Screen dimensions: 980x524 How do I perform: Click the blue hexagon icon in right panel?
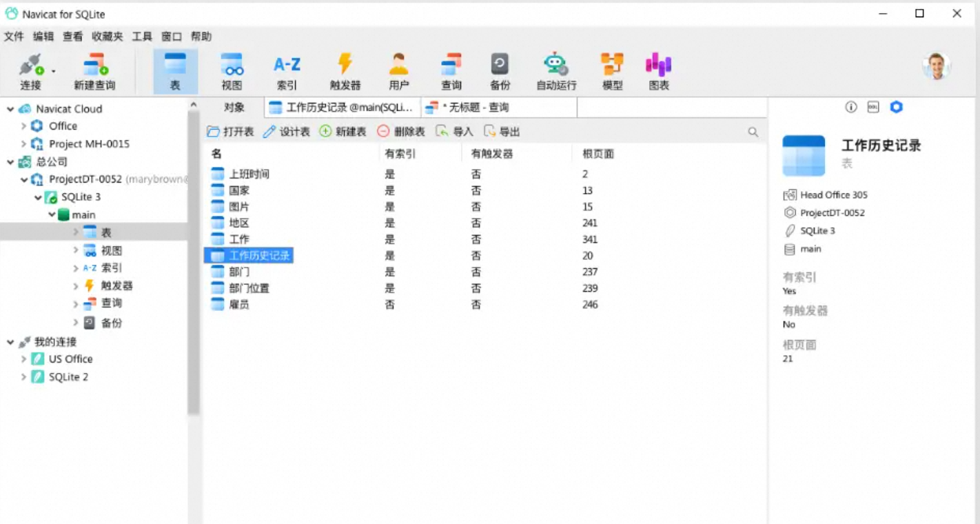point(896,107)
